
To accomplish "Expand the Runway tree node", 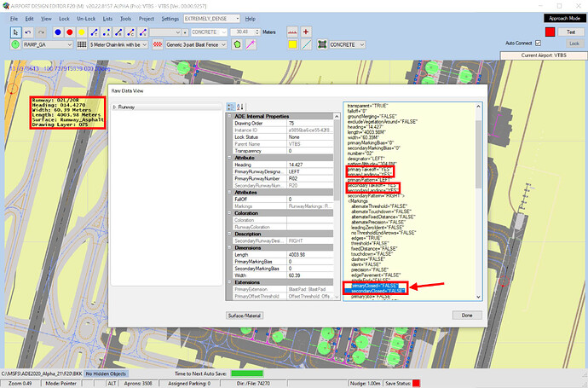I will pyautogui.click(x=115, y=107).
